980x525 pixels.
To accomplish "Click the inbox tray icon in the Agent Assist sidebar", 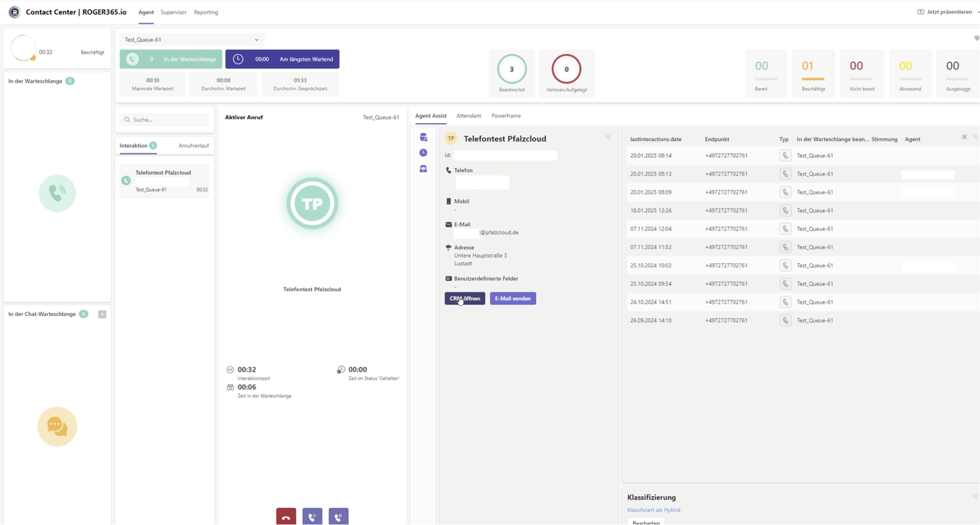I will click(x=423, y=169).
